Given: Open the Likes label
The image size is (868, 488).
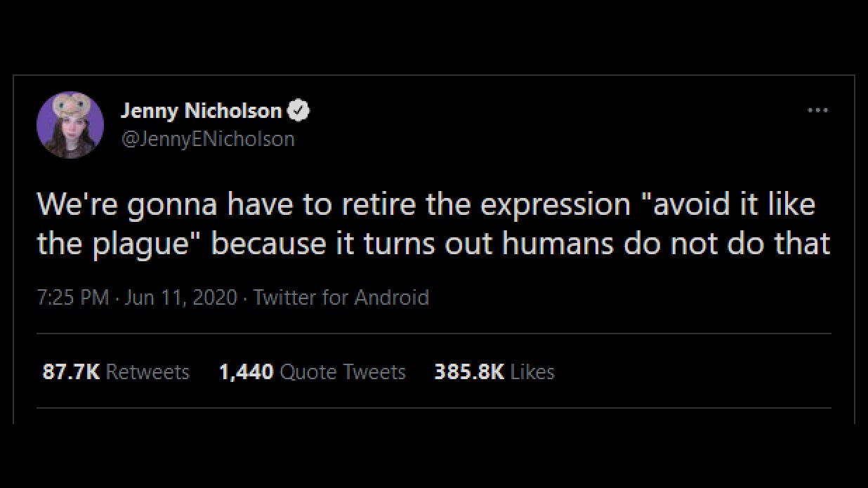Looking at the screenshot, I should pos(532,371).
